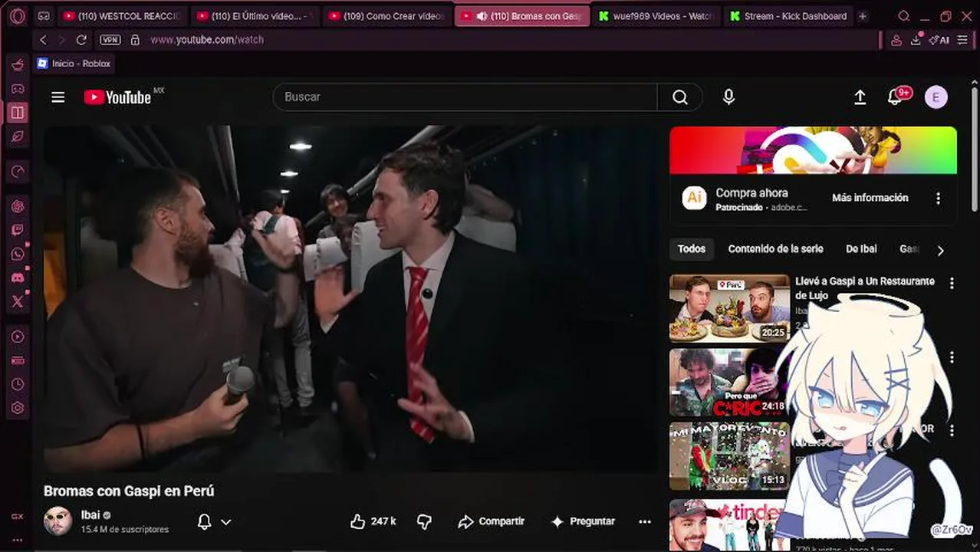Like the video with 247 k button

pyautogui.click(x=373, y=521)
